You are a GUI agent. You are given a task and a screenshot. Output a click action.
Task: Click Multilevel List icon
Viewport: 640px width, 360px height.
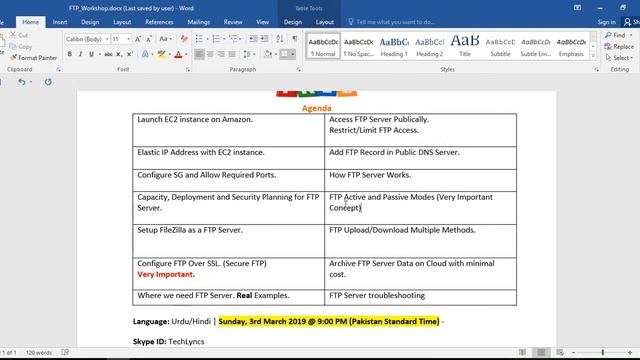233,39
